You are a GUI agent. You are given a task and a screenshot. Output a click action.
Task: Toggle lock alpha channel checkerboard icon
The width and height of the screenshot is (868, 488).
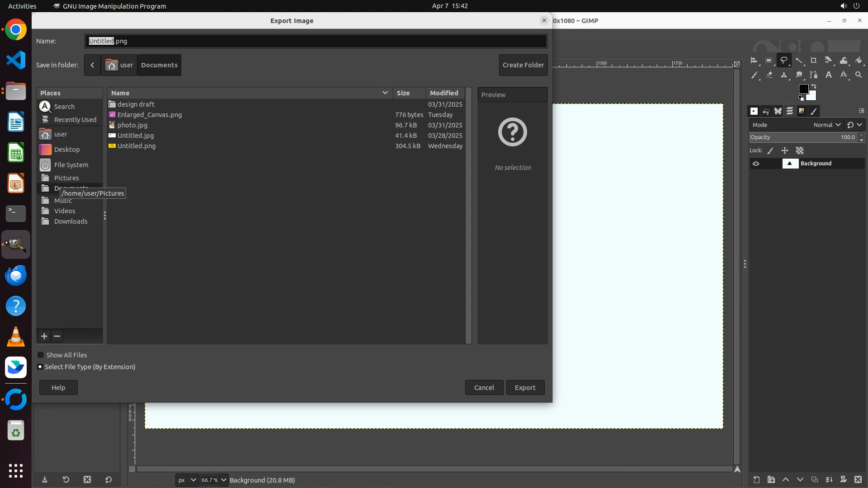pyautogui.click(x=800, y=150)
